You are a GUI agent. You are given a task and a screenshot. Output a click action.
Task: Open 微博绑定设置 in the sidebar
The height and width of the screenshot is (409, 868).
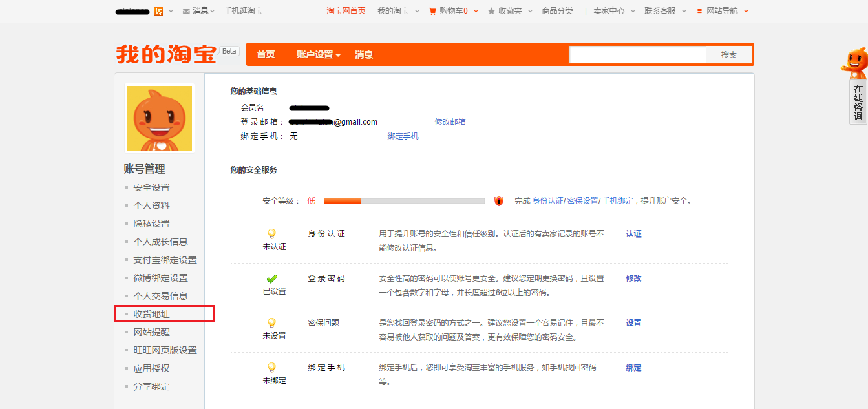(161, 278)
